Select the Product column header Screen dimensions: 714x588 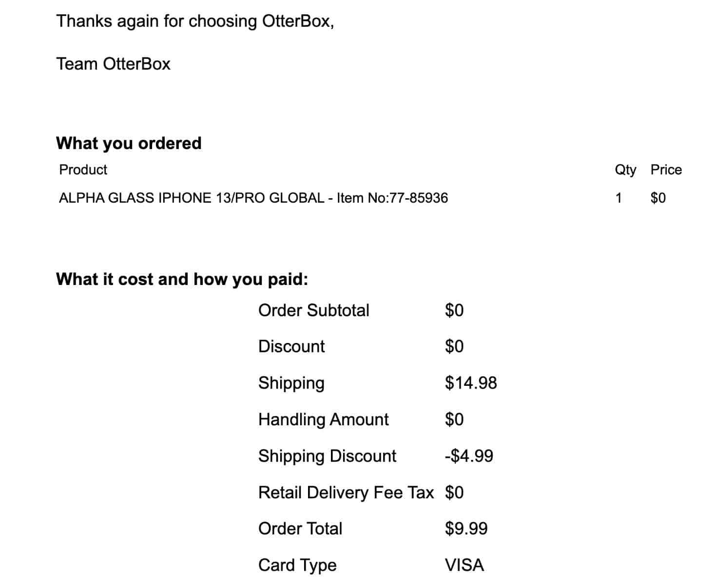click(x=83, y=170)
